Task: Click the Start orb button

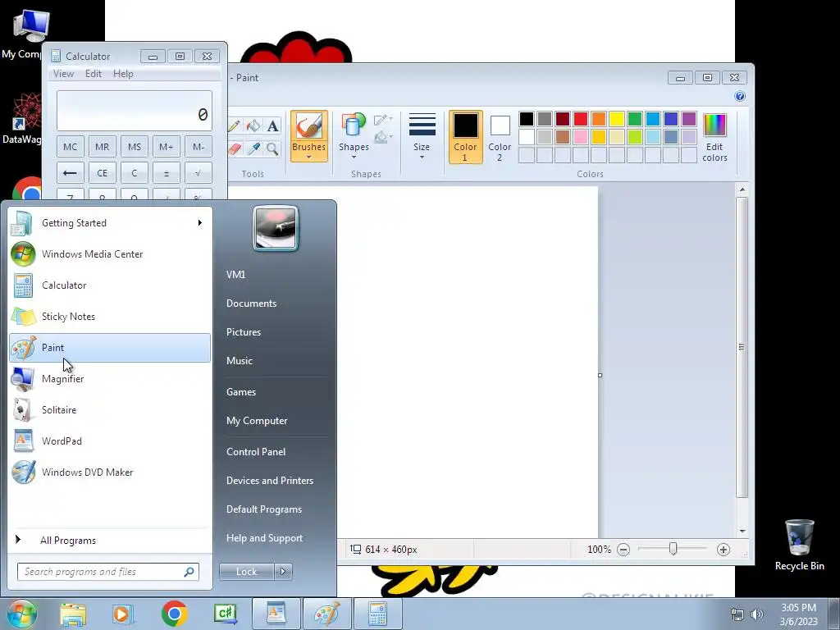Action: (21, 614)
